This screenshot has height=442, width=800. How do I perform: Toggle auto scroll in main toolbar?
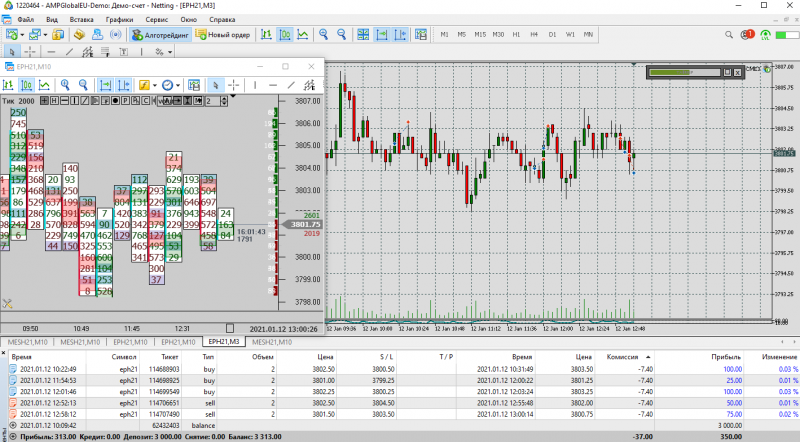[382, 35]
